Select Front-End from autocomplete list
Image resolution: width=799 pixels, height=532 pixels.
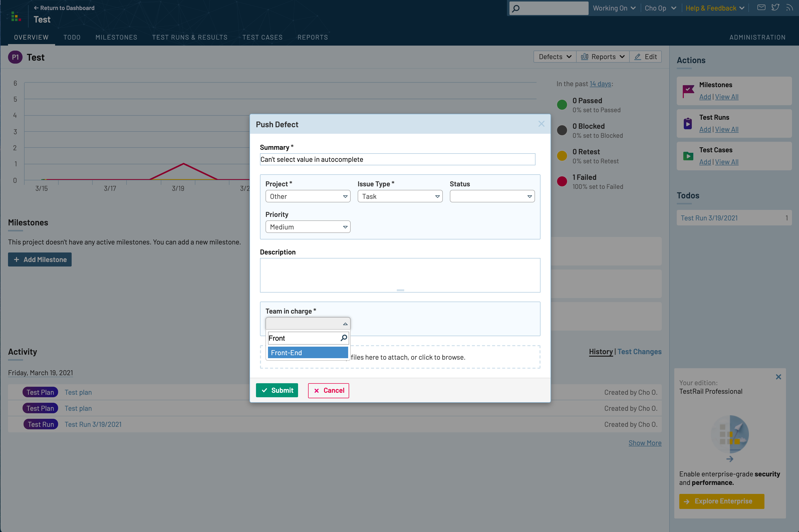click(308, 353)
